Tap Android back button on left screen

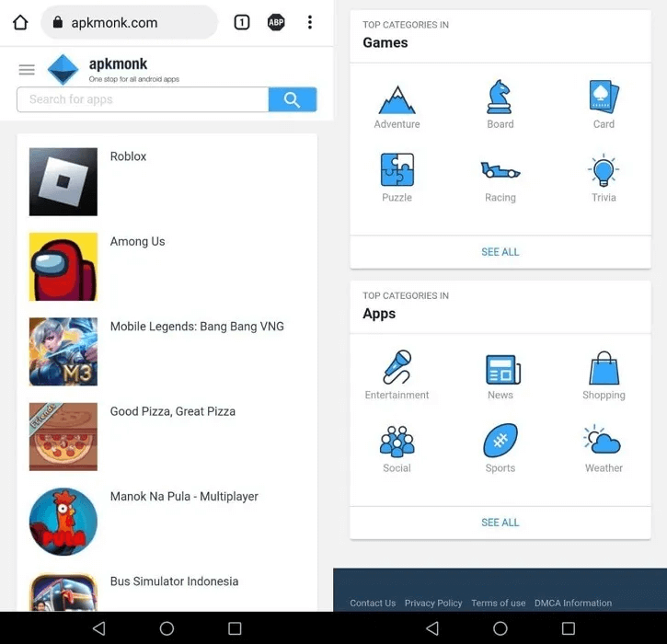[99, 628]
